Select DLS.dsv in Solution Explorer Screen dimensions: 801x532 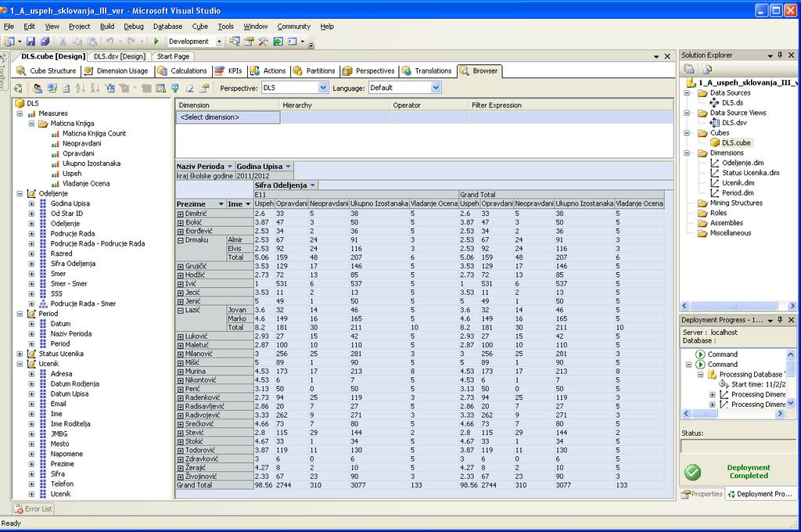pyautogui.click(x=735, y=123)
